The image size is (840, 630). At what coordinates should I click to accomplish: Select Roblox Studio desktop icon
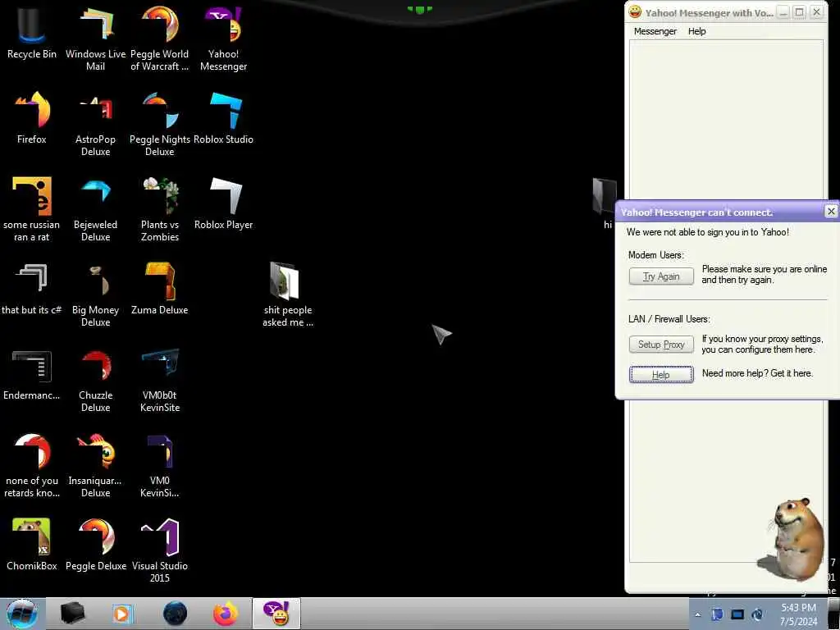[223, 118]
